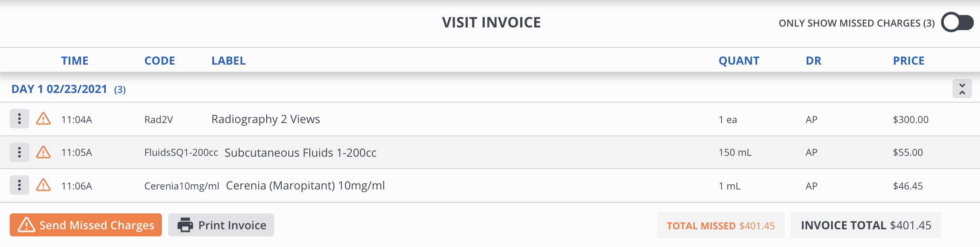Image resolution: width=980 pixels, height=247 pixels.
Task: Open options menu for Radiography 2 Views row
Action: pos(19,119)
